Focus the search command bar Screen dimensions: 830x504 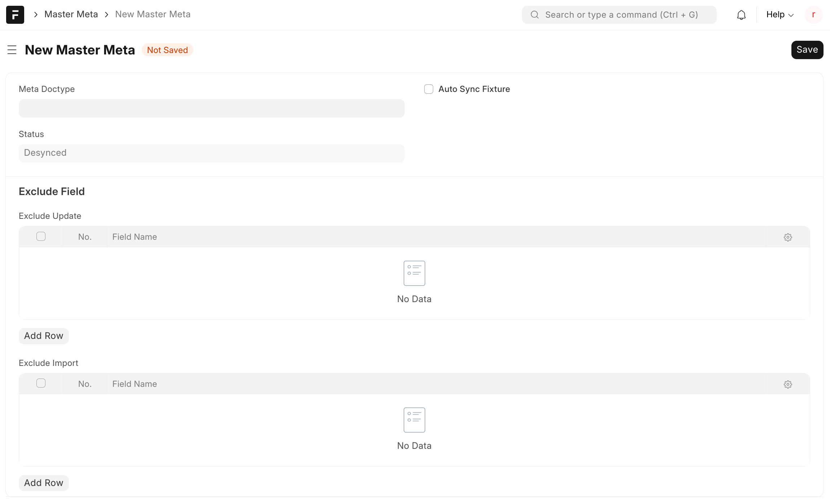click(621, 15)
